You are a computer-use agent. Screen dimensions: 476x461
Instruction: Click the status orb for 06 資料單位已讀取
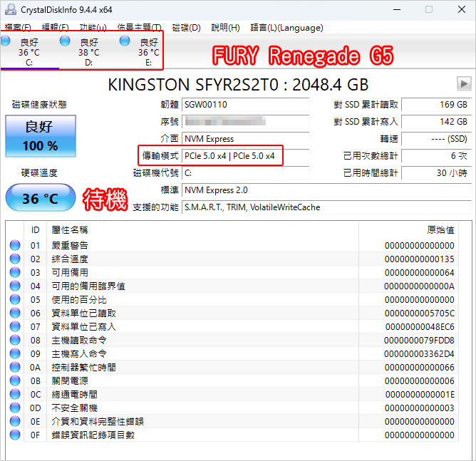pos(15,313)
